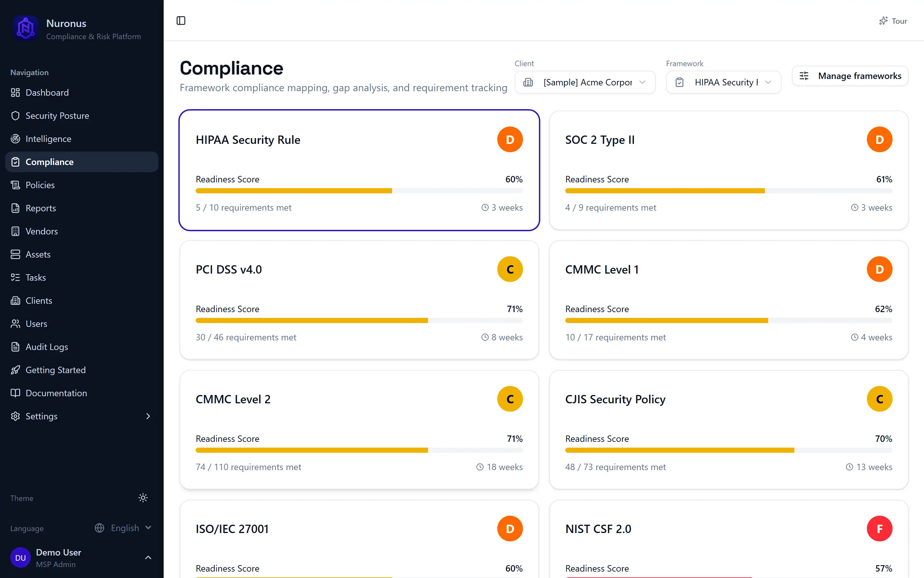Click the Documentation book icon

pyautogui.click(x=15, y=393)
